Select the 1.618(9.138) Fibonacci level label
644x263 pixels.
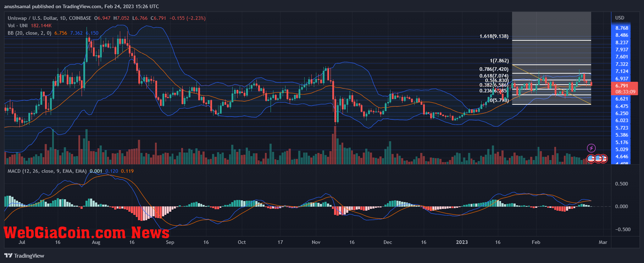(494, 36)
